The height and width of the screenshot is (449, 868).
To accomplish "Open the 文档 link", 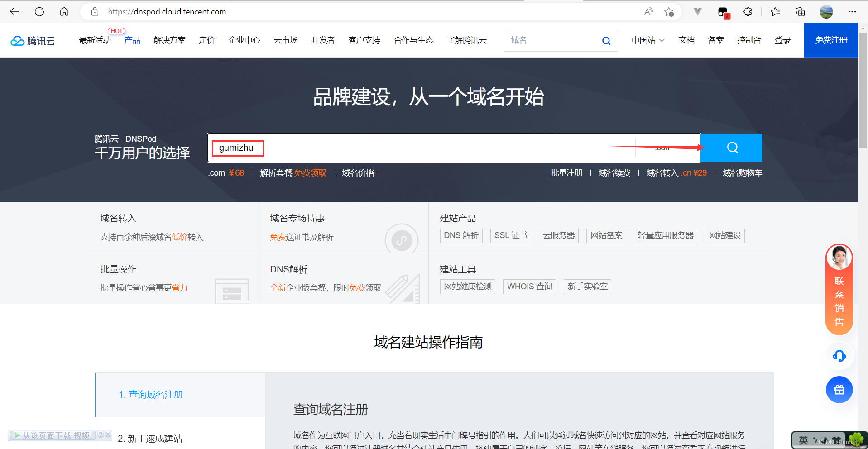I will 686,40.
